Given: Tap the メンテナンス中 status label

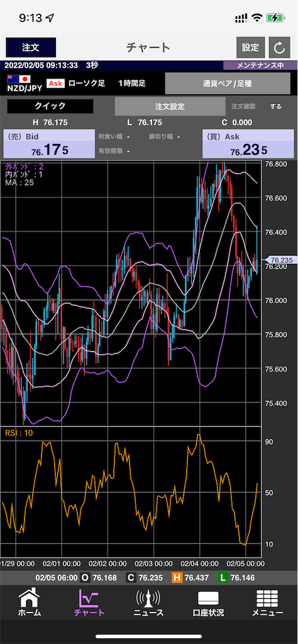Looking at the screenshot, I should point(261,65).
